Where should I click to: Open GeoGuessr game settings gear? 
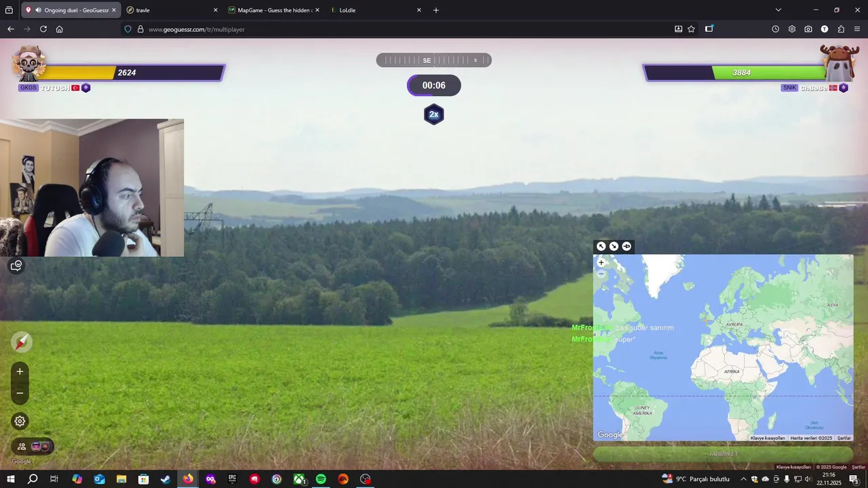[20, 421]
